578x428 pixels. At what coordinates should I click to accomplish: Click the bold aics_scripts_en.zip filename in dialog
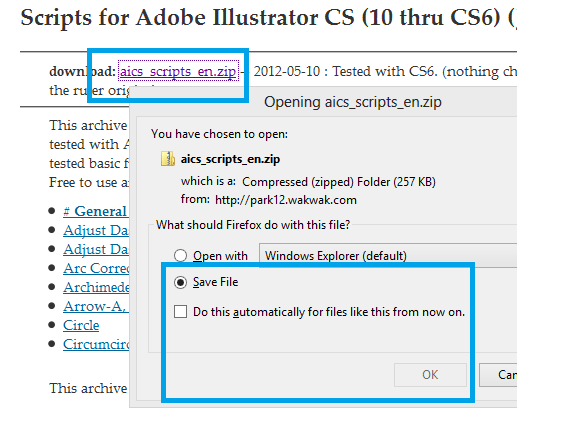[230, 159]
